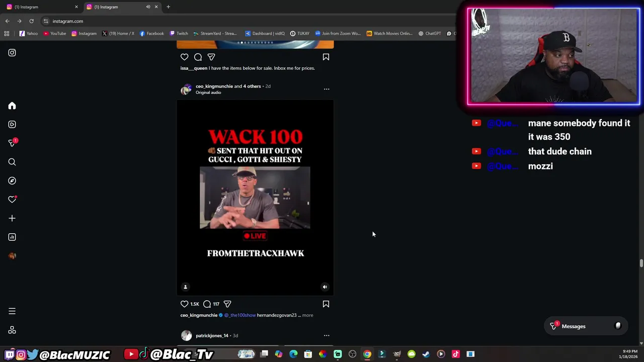Open Also from Meta icon
This screenshot has height=362, width=644.
[x=12, y=330]
